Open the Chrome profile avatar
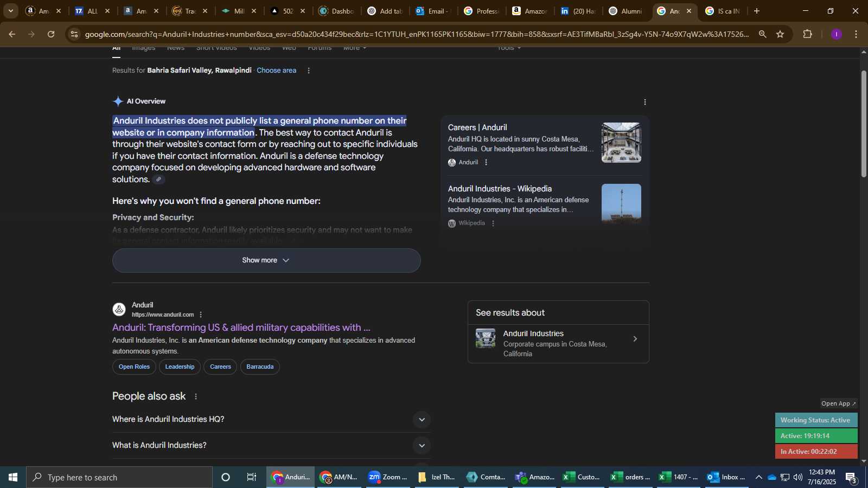Image resolution: width=868 pixels, height=488 pixels. 836,34
